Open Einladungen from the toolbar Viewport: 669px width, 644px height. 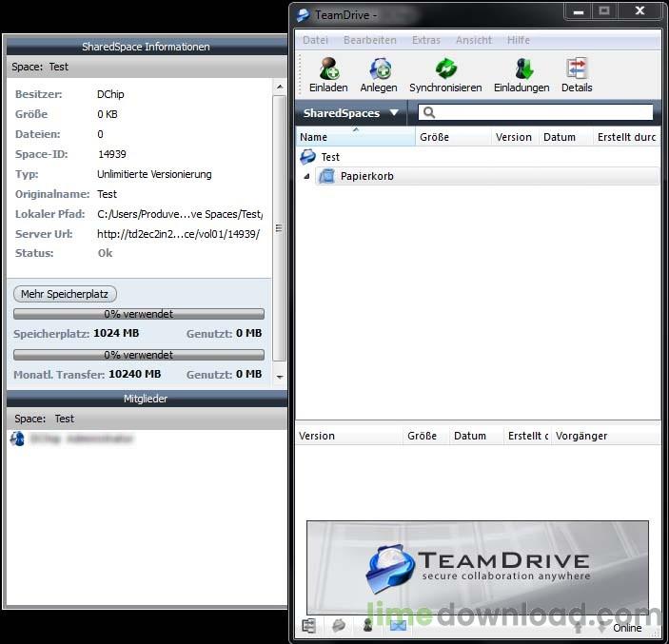[521, 70]
